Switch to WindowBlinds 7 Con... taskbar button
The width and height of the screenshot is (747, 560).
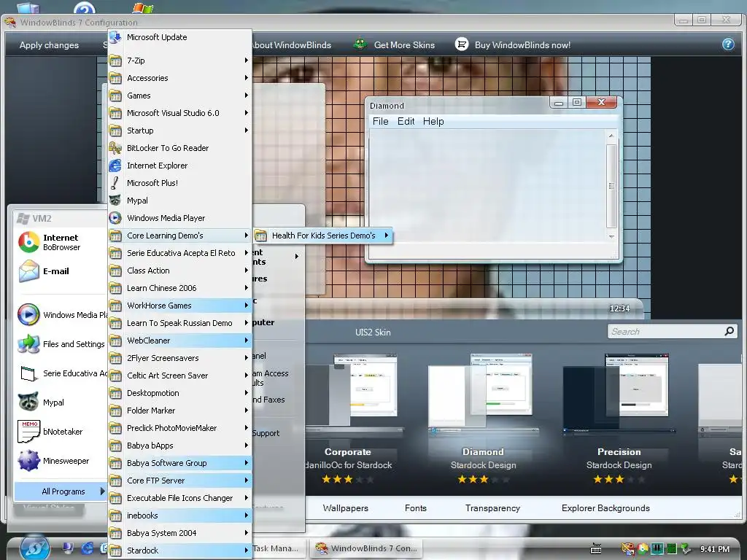366,548
